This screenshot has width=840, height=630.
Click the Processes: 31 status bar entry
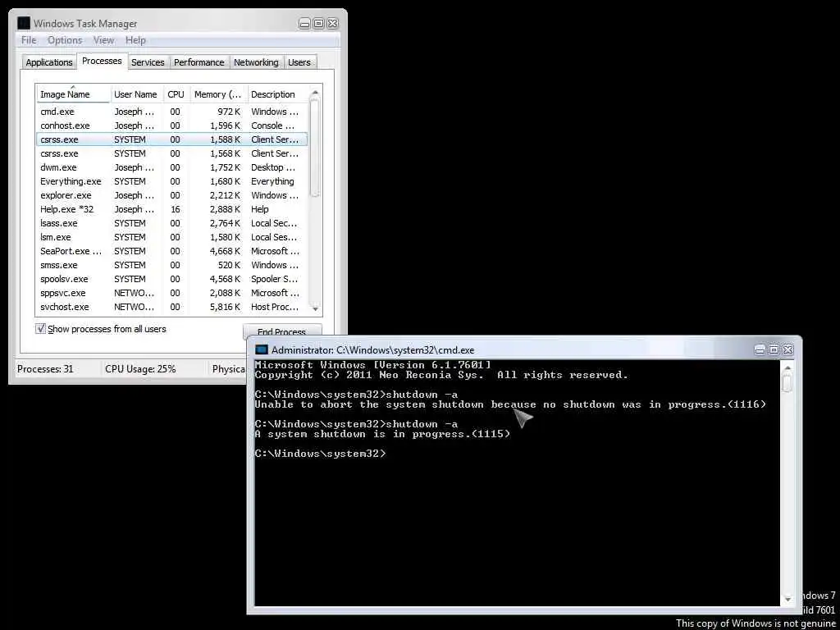[x=45, y=368]
